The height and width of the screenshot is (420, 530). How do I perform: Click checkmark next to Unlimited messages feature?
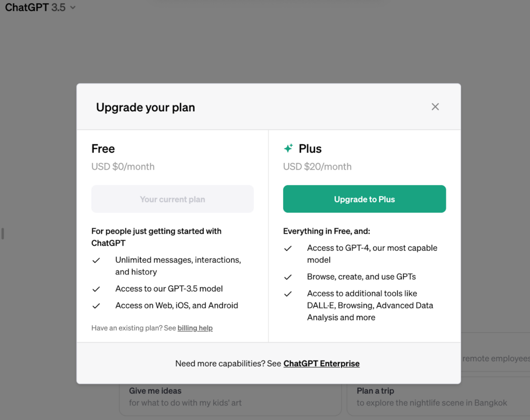[x=96, y=260]
